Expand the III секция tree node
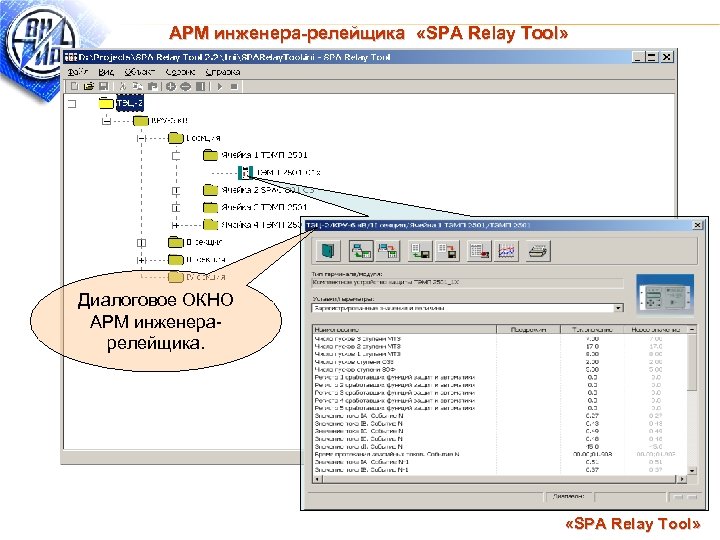The image size is (720, 540). (x=141, y=260)
